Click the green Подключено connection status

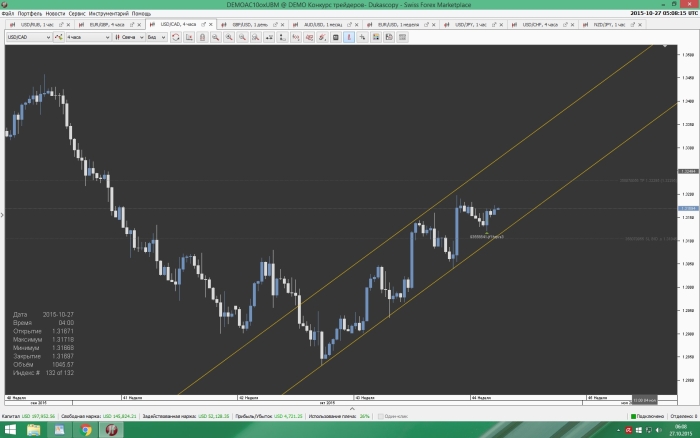(647, 416)
